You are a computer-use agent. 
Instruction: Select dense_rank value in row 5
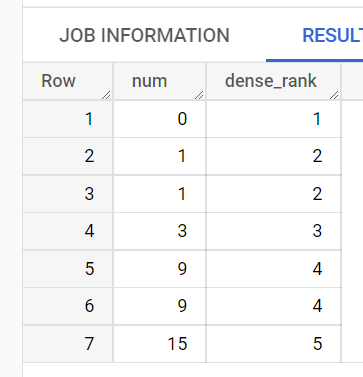click(274, 269)
